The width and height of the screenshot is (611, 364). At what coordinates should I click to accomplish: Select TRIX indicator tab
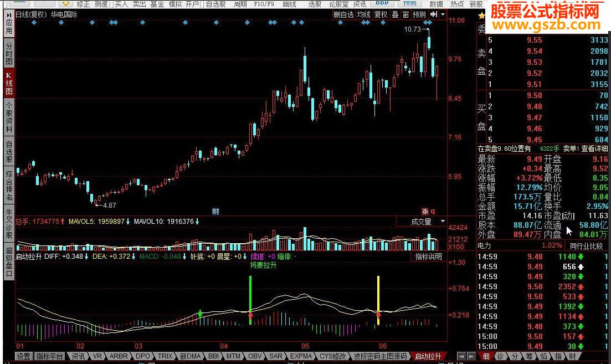coord(165,356)
